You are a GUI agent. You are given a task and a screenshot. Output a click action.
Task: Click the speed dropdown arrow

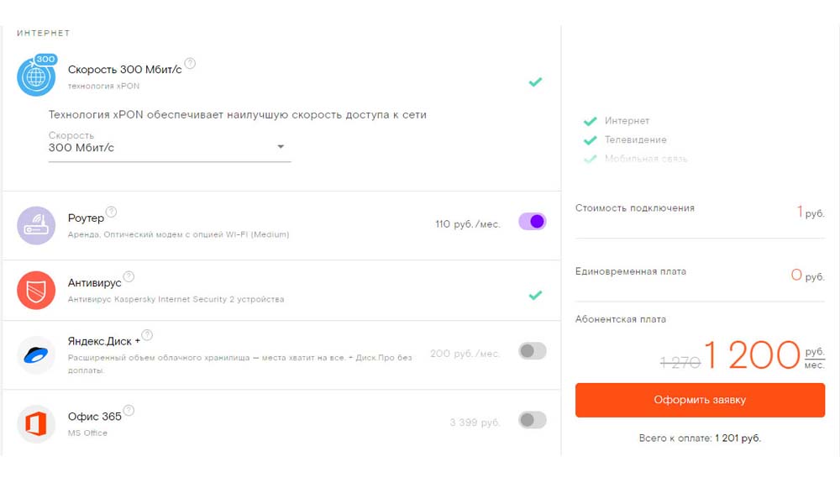[x=281, y=148]
